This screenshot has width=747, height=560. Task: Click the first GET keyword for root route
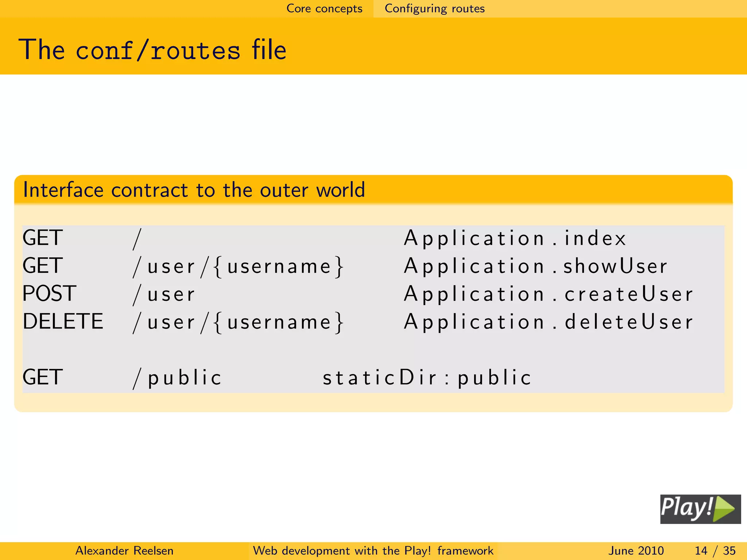[43, 238]
